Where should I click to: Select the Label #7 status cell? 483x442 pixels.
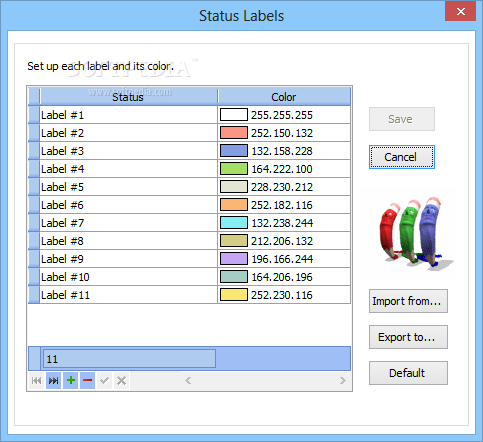coord(128,223)
